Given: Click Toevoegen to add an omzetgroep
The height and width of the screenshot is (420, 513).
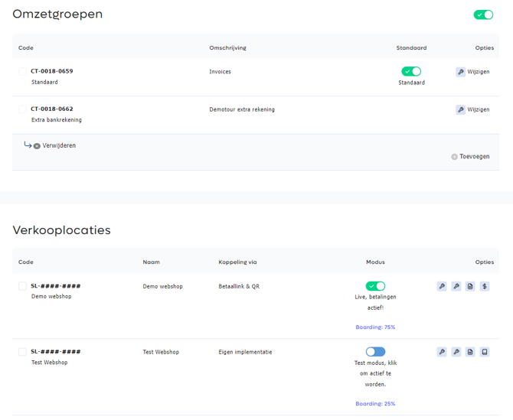Looking at the screenshot, I should click(470, 157).
